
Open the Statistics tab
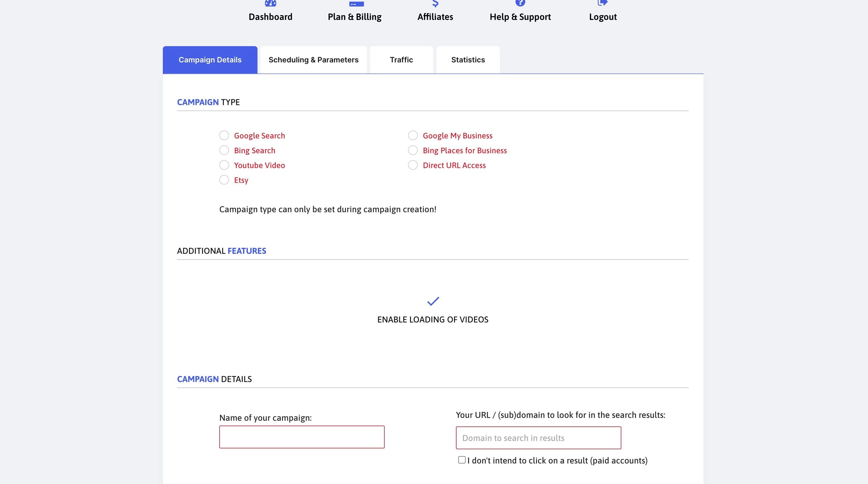click(x=468, y=60)
